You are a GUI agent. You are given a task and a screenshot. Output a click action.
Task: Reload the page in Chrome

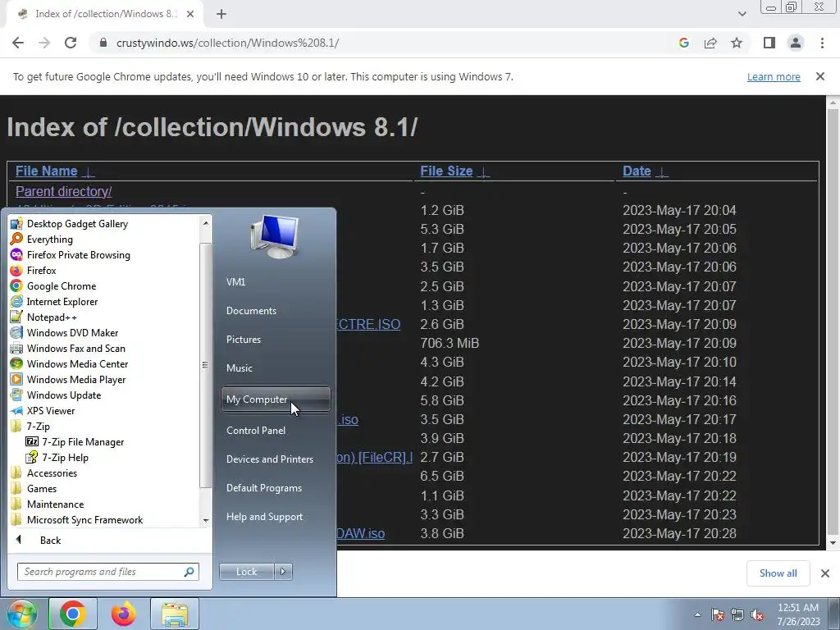71,43
